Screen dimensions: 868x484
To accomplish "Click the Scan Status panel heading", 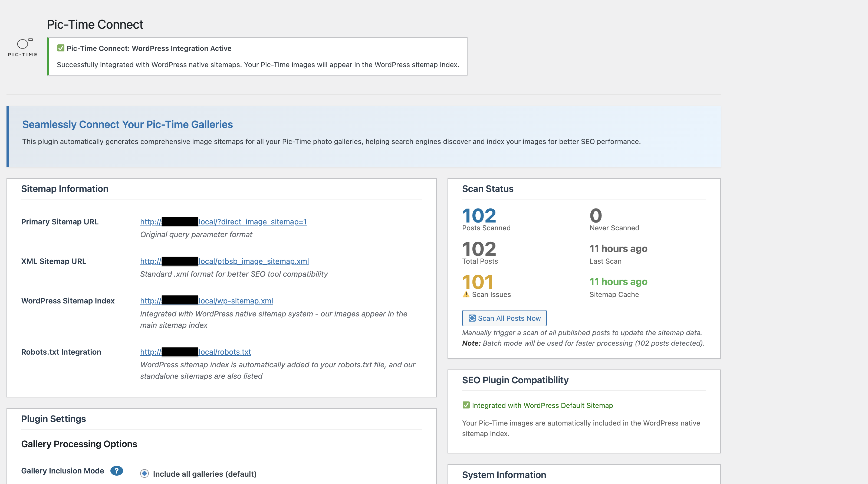I will (x=487, y=189).
